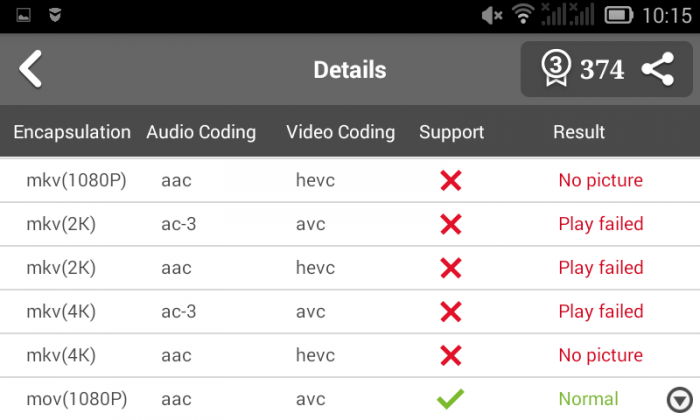This screenshot has width=700, height=420.
Task: Expand the circled down-arrow button
Action: [680, 397]
